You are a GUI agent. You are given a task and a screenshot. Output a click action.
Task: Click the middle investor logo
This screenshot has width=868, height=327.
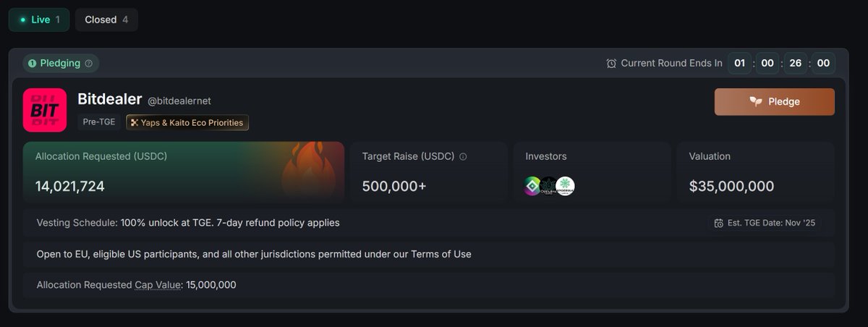pos(549,186)
